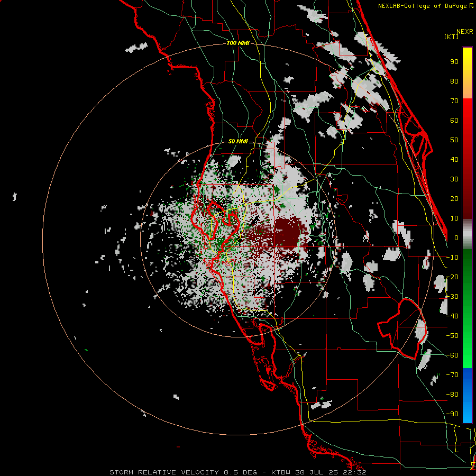Click the positive "10" scale value
476x476 pixels.
(x=454, y=218)
